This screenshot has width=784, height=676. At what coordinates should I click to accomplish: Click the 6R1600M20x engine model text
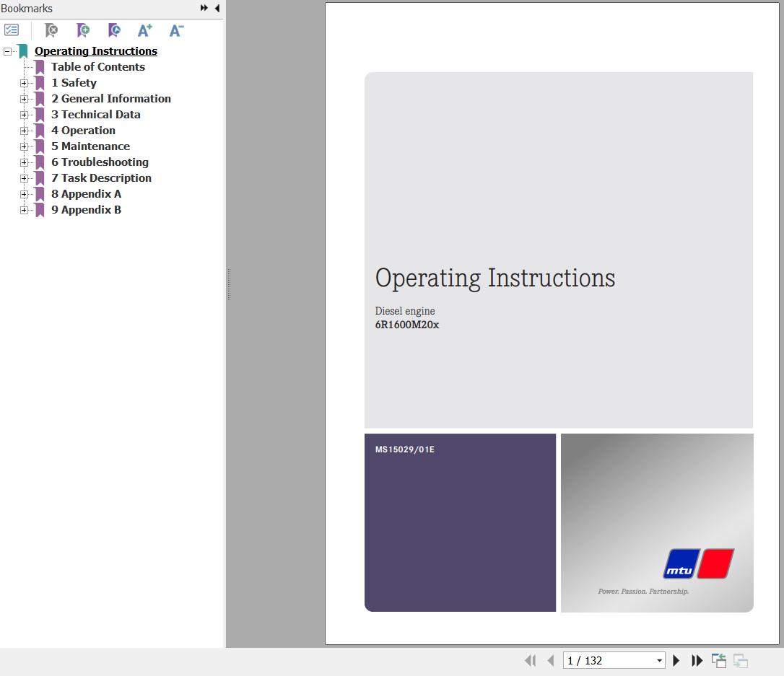[407, 325]
